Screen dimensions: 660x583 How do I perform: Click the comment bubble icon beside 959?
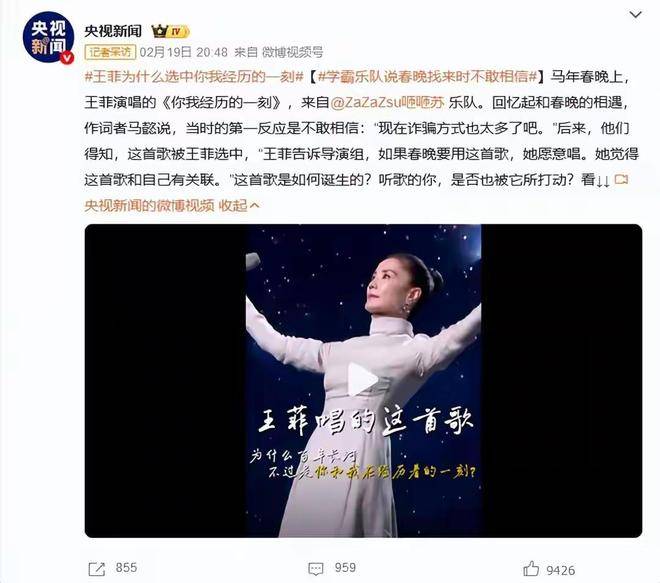(x=316, y=569)
